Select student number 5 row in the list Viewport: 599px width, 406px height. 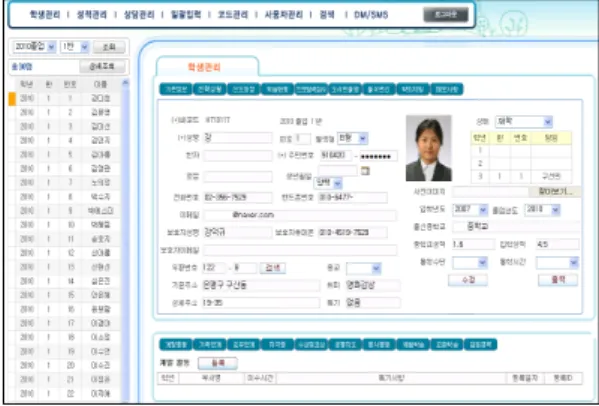(x=65, y=155)
